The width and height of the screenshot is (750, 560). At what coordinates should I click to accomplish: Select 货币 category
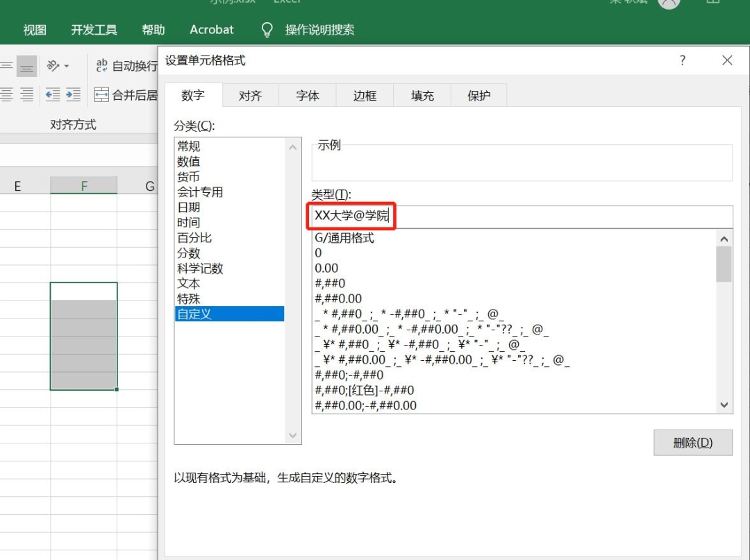[x=230, y=177]
